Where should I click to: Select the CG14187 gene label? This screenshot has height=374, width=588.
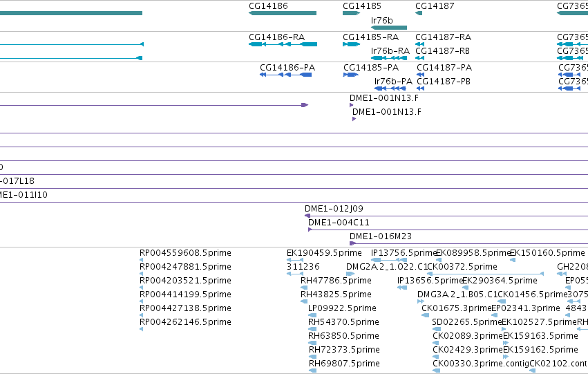[x=435, y=6]
